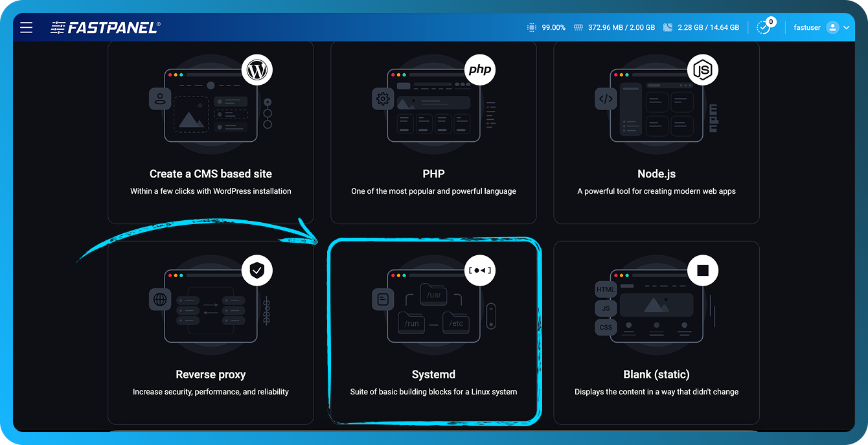Select the PHP logo icon
The width and height of the screenshot is (868, 445).
(480, 69)
